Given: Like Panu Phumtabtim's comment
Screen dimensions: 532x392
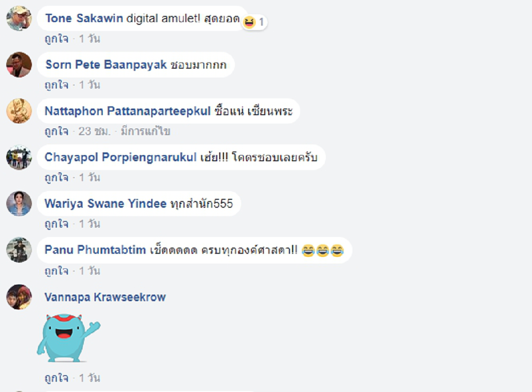Looking at the screenshot, I should (57, 271).
